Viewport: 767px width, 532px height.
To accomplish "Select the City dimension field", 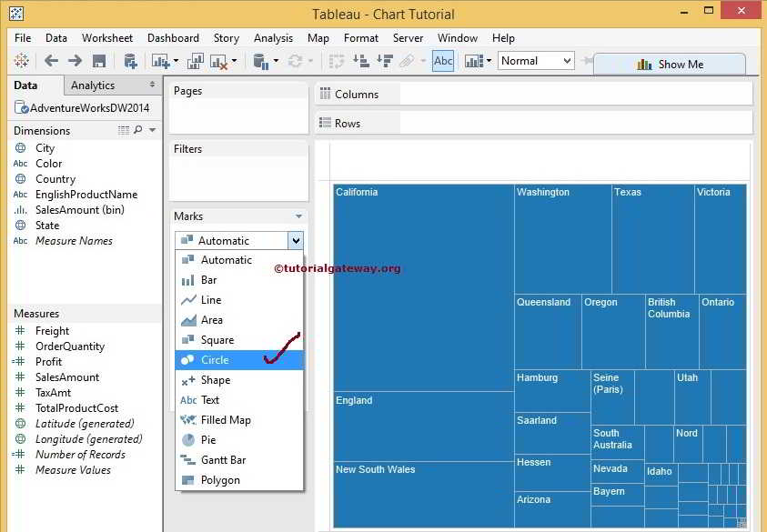I will pos(45,148).
